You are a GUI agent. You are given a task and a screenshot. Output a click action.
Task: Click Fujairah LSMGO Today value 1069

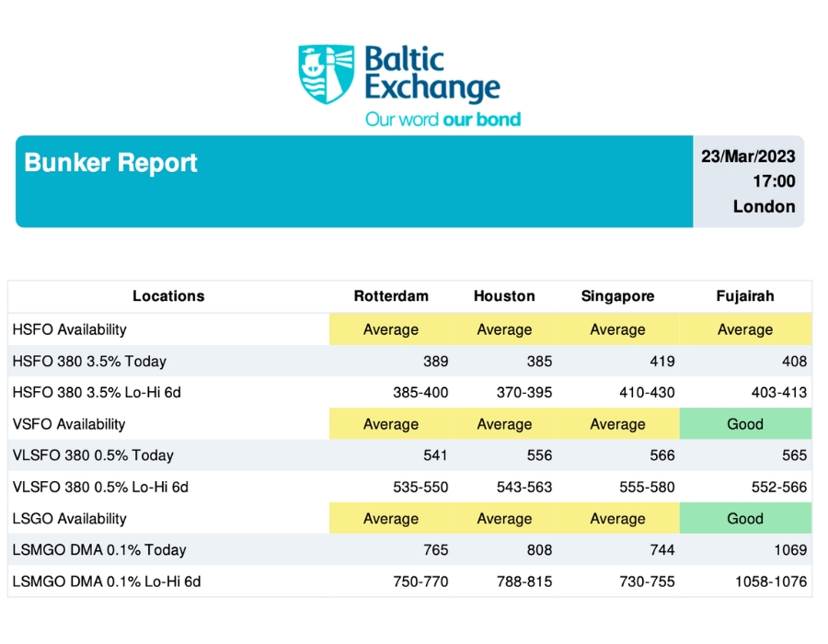point(790,550)
